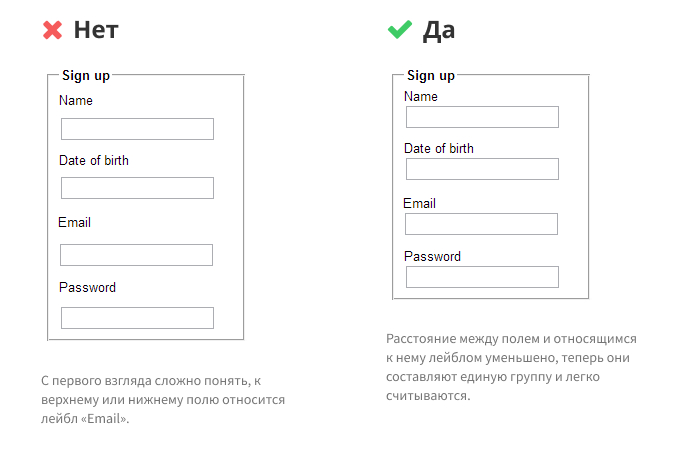The image size is (700, 452).
Task: Click the caption starting "Расстояние между полем"
Action: (x=510, y=368)
